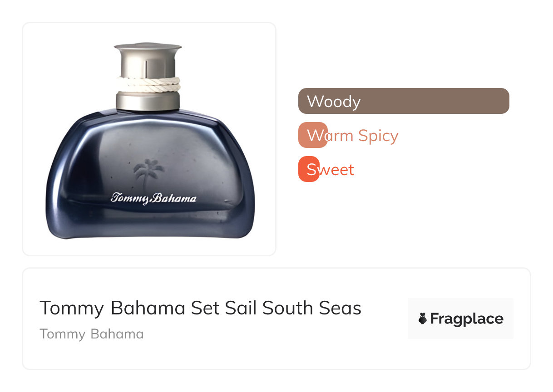Image resolution: width=553 pixels, height=392 pixels.
Task: Click the Woody text label
Action: pyautogui.click(x=334, y=101)
